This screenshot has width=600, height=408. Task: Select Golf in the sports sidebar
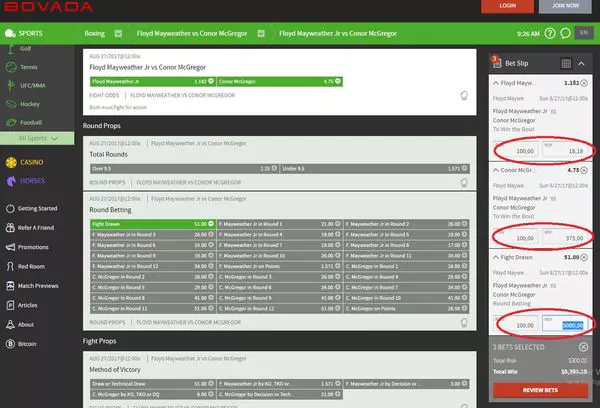click(26, 49)
